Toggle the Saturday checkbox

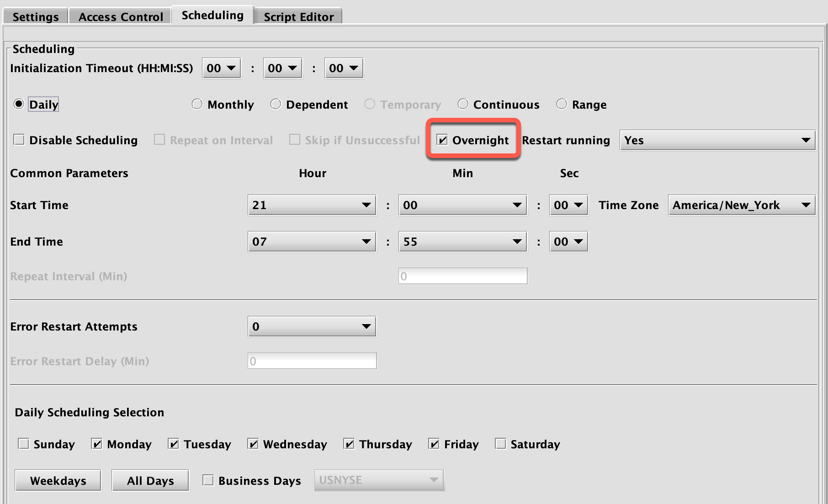tap(501, 444)
